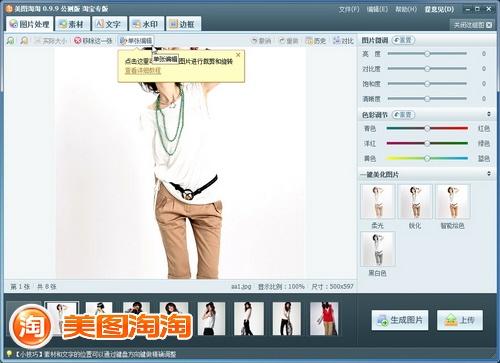Click the magenta-to-green color slider handle
Viewport: 500px width, 363px height.
point(427,143)
